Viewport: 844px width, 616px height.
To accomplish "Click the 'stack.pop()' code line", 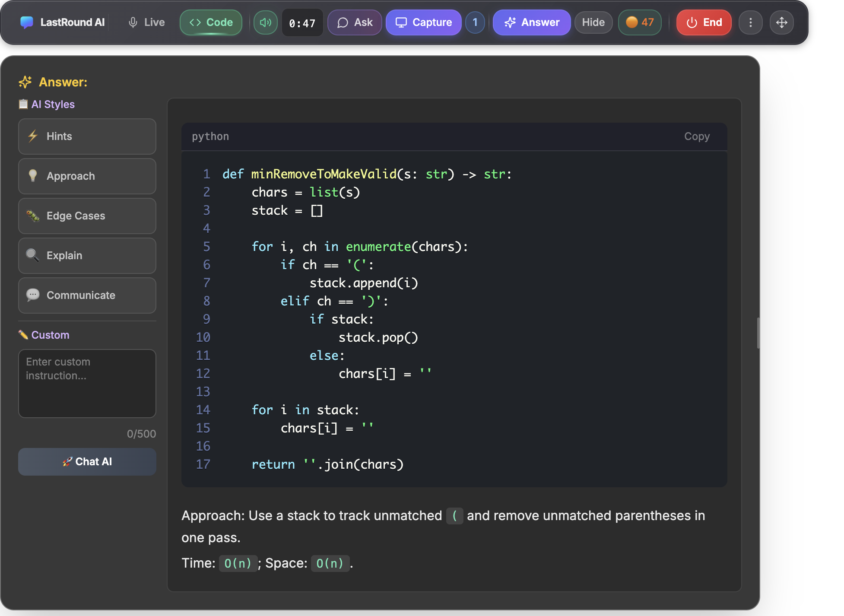I will point(378,337).
